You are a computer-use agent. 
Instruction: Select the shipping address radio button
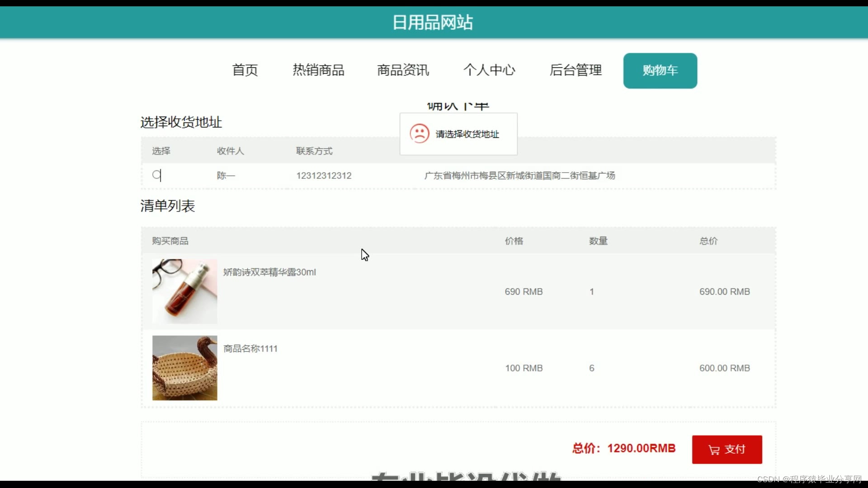pyautogui.click(x=156, y=175)
